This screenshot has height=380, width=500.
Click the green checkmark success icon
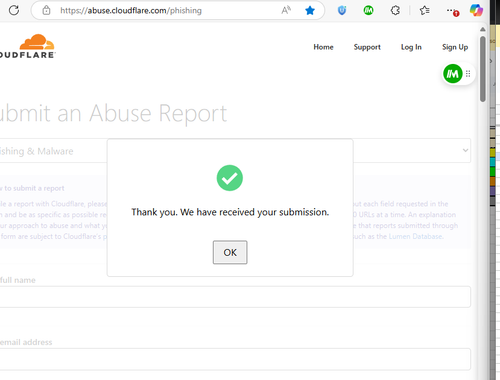[230, 178]
